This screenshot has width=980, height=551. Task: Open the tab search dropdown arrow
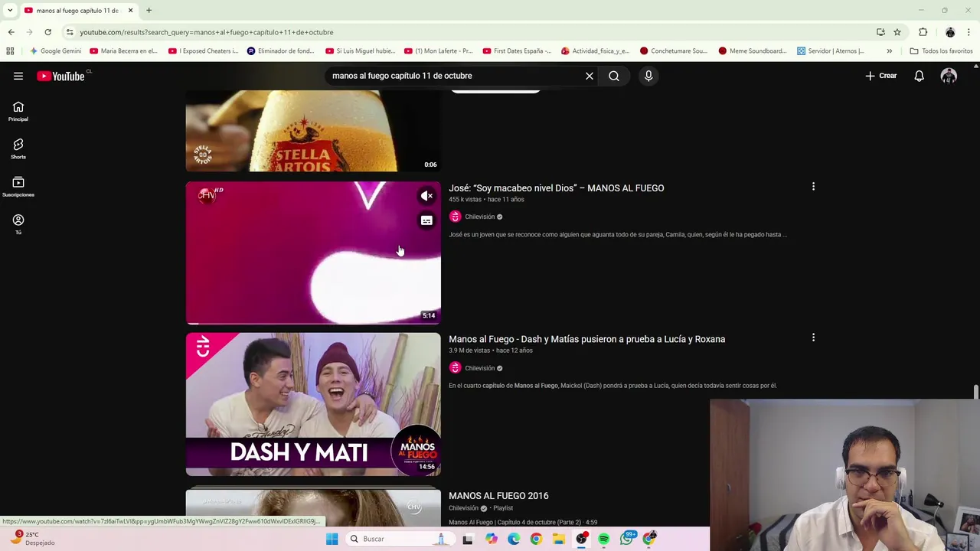[10, 10]
